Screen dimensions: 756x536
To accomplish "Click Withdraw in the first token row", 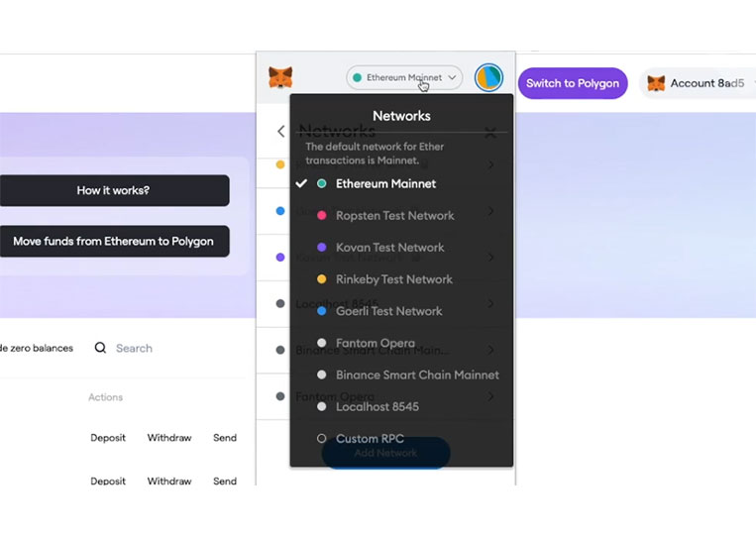I will pos(169,438).
